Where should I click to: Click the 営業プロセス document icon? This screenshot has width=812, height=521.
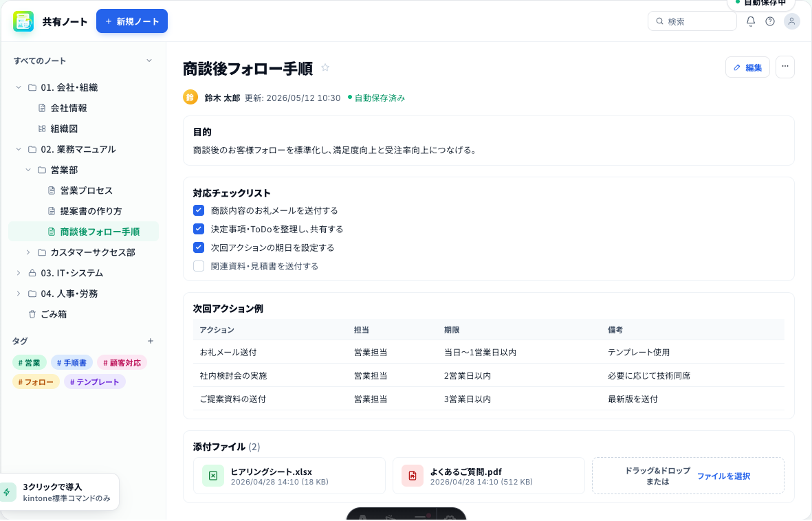pyautogui.click(x=52, y=190)
